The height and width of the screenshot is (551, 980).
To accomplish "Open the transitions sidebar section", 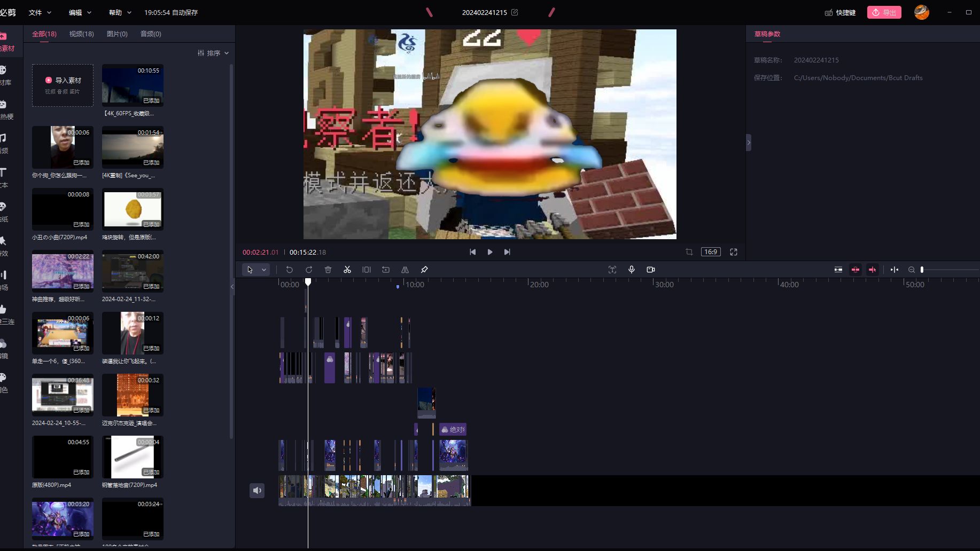I will click(4, 280).
